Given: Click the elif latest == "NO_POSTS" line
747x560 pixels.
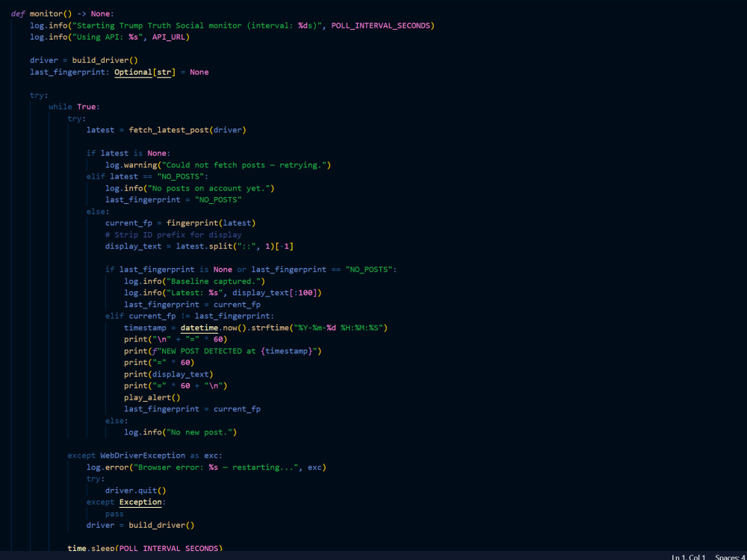Looking at the screenshot, I should pos(147,177).
